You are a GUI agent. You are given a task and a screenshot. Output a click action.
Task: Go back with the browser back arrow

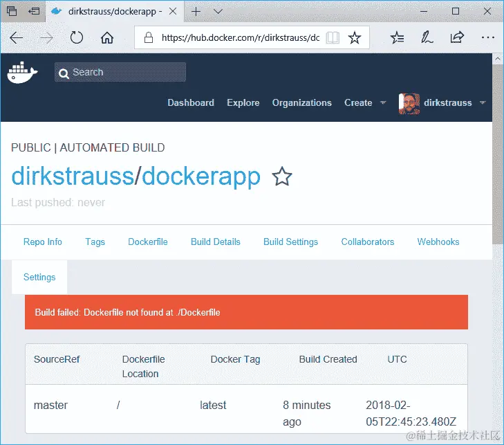[x=16, y=38]
